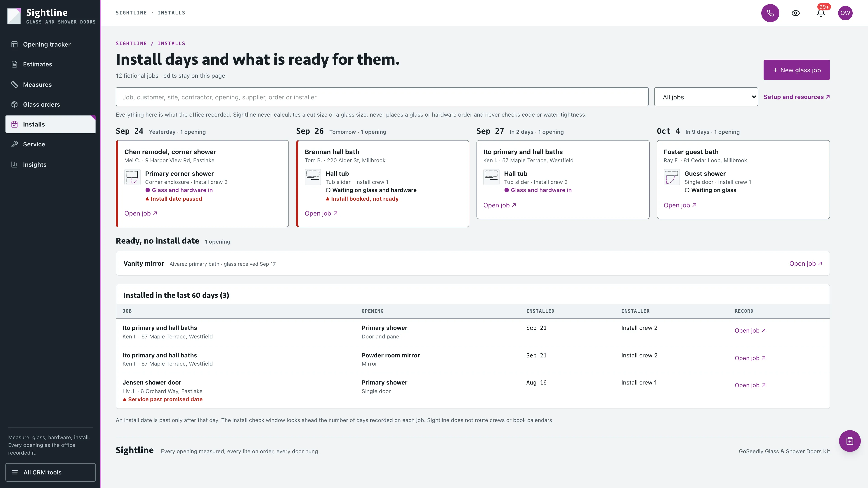Image resolution: width=868 pixels, height=488 pixels.
Task: Click the corner shower opening thumbnail icon
Action: [132, 177]
